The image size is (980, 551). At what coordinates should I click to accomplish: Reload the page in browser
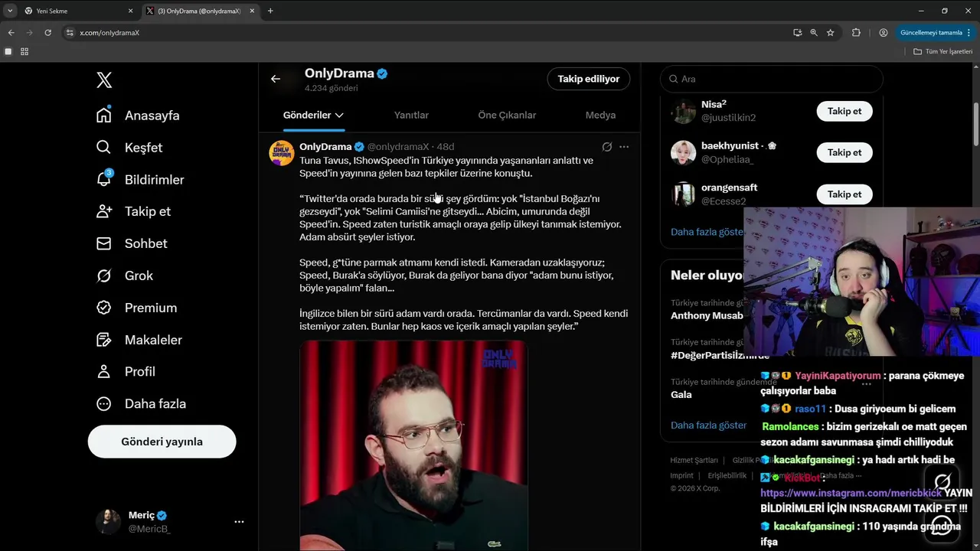[x=47, y=33]
